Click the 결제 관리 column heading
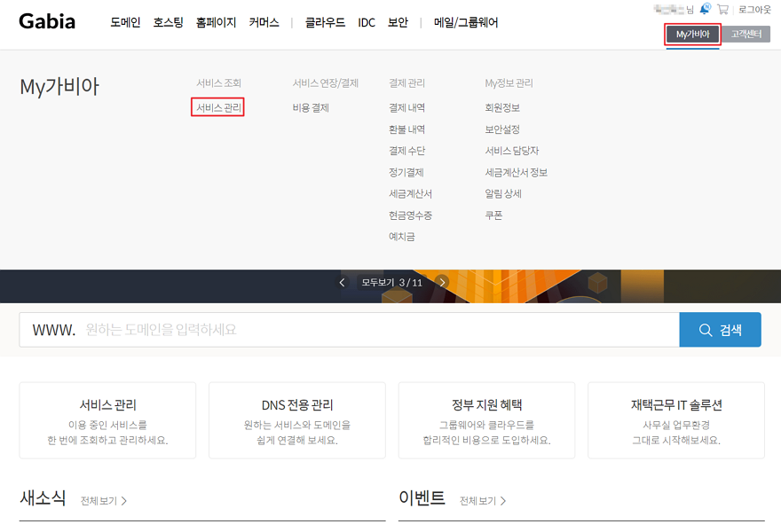Screen dimensions: 781x532 [x=407, y=83]
